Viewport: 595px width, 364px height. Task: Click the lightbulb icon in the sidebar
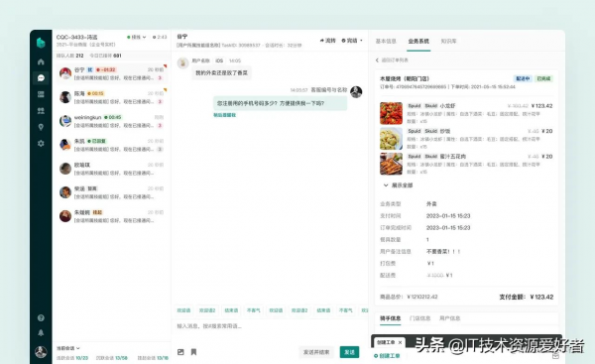41,127
